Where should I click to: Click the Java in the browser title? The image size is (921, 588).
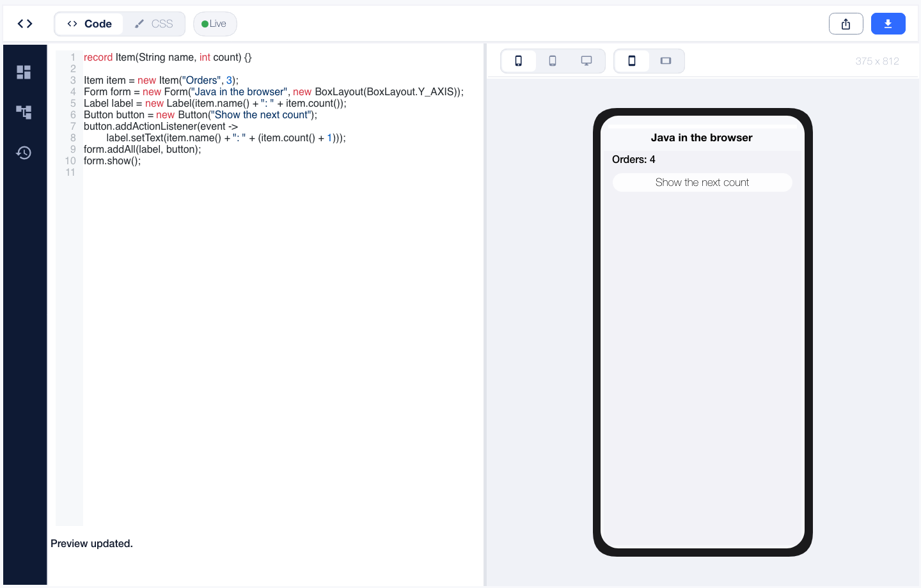[702, 137]
